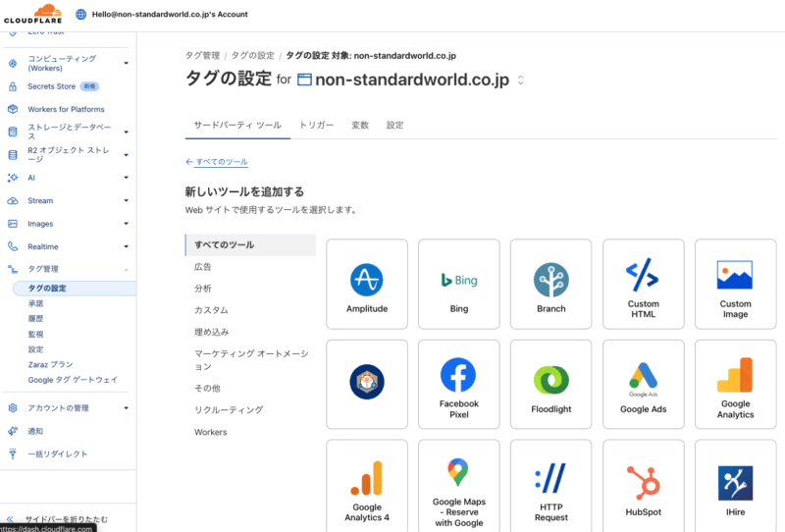Expand the アカウントの管理 section arrow
The image size is (785, 532).
(127, 407)
